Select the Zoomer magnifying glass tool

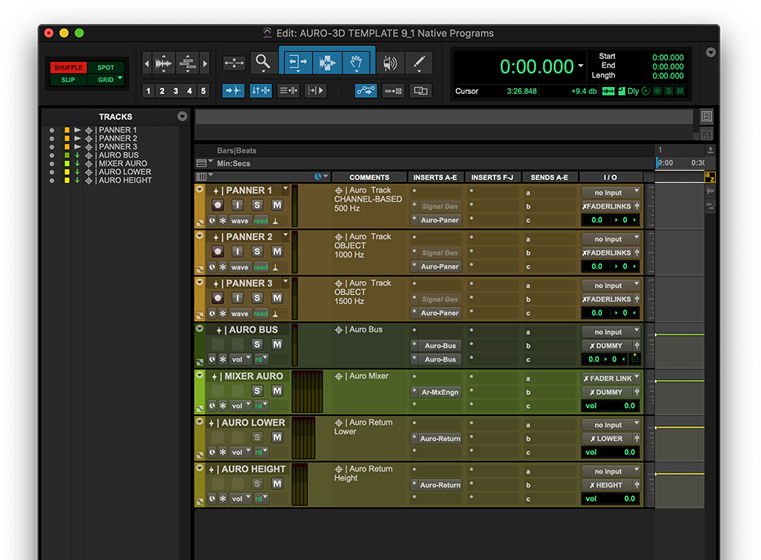coord(262,63)
